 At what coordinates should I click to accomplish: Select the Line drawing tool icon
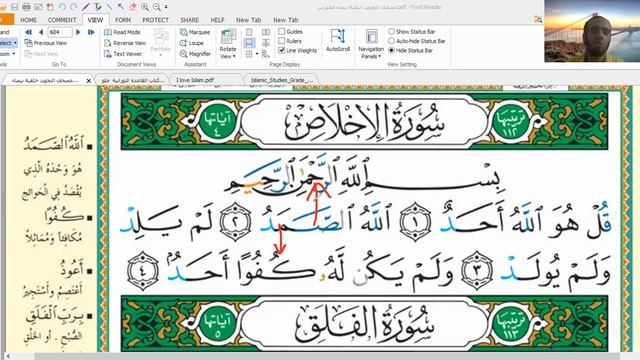pyautogui.click(x=109, y=7)
